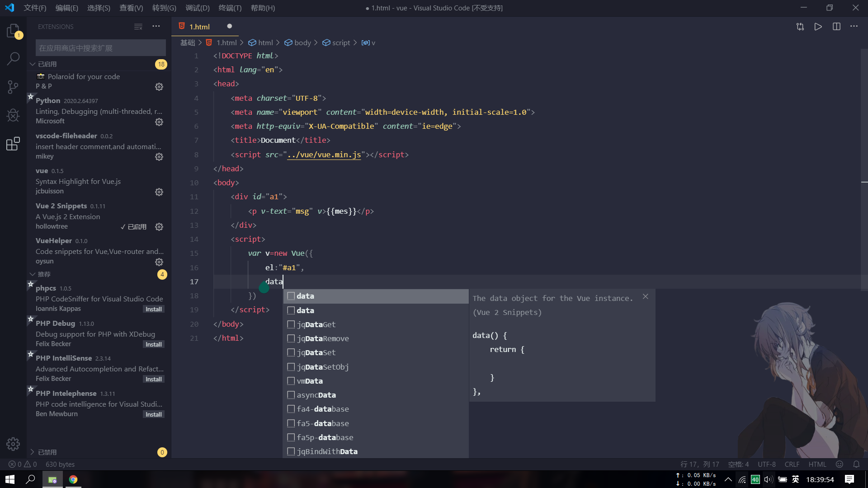868x488 pixels.
Task: Open Manage gear for Python extension
Action: [x=159, y=122]
